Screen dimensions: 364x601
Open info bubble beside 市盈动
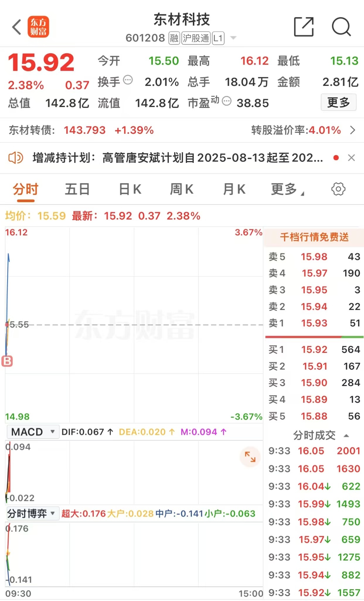[x=227, y=101]
